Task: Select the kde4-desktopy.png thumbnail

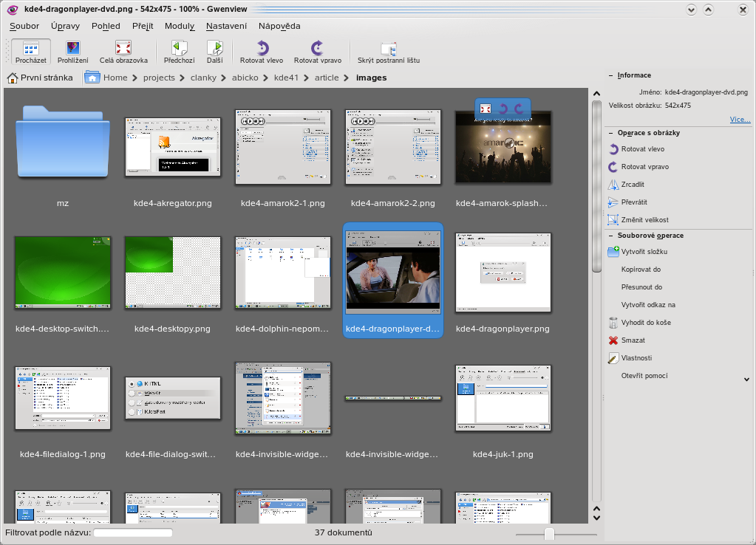Action: click(173, 272)
